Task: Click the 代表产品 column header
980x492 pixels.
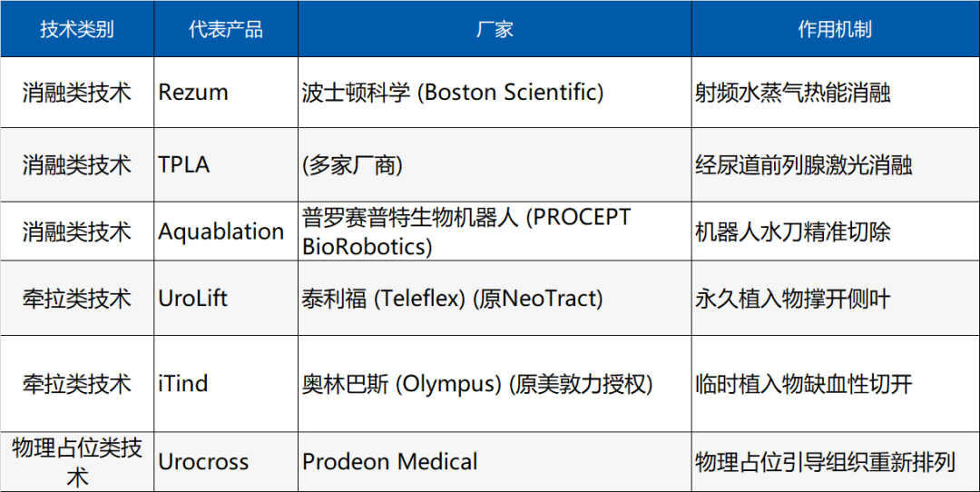Action: (x=226, y=29)
